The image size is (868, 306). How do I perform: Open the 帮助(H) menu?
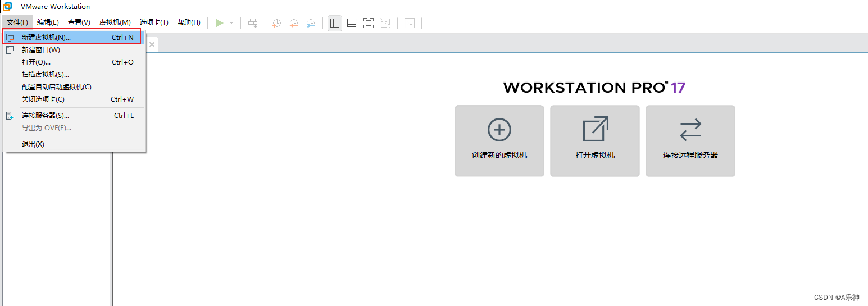[189, 22]
